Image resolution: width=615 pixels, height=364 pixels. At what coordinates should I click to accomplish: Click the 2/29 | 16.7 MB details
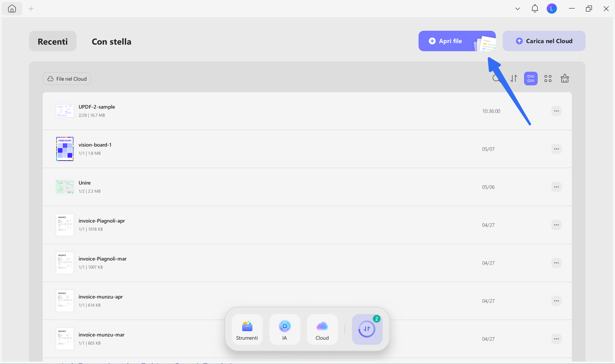pos(92,115)
